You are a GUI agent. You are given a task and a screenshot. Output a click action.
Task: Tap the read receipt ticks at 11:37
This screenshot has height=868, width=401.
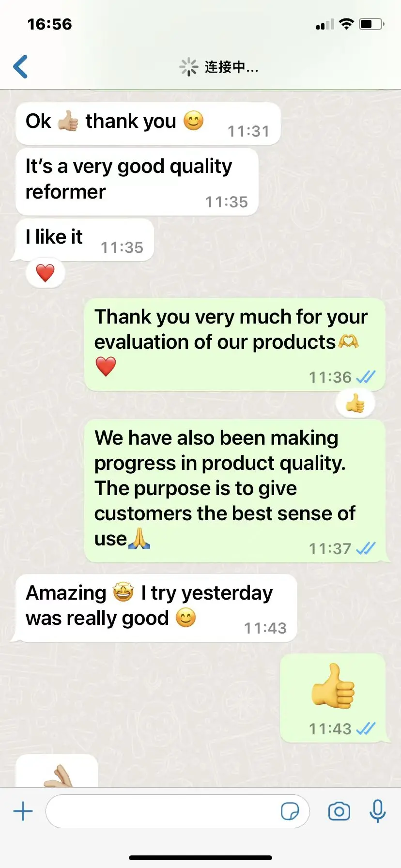[x=366, y=548]
